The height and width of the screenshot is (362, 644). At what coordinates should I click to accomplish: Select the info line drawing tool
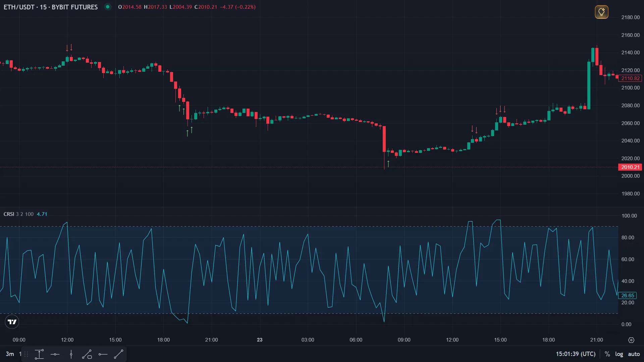click(x=87, y=354)
